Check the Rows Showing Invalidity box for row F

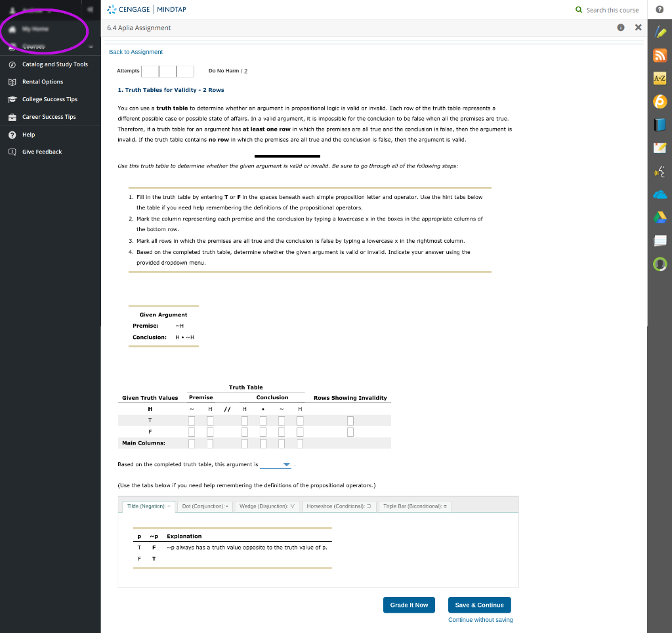pyautogui.click(x=350, y=431)
